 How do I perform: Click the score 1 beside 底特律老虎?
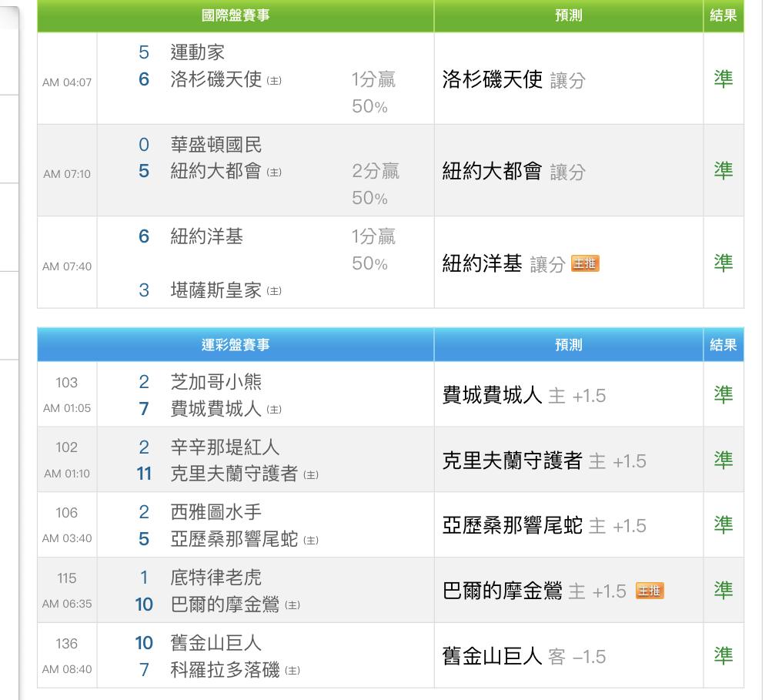tap(144, 578)
